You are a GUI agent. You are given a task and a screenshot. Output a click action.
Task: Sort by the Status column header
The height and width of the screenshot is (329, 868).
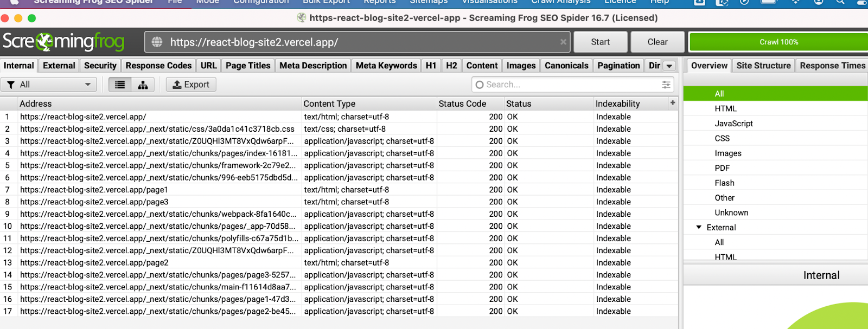click(x=549, y=104)
